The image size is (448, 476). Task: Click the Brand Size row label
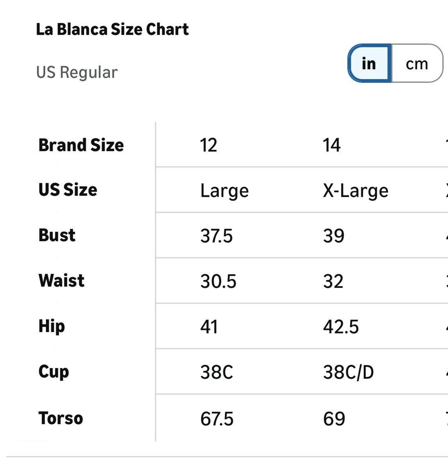tap(81, 145)
